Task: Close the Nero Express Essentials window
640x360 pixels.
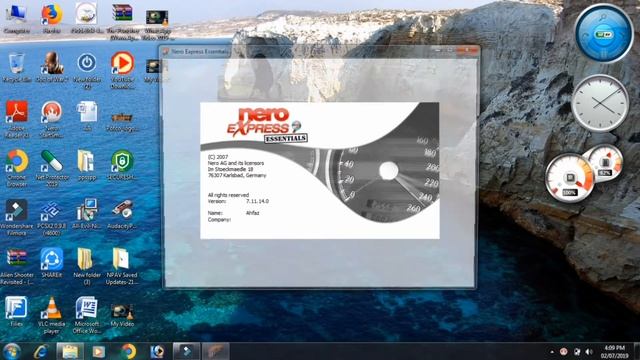Action: [x=467, y=50]
